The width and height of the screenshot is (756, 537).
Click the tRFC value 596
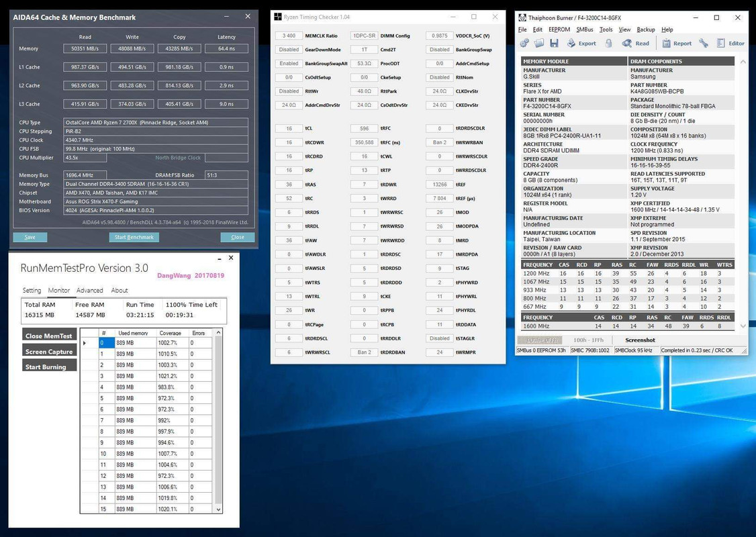[x=364, y=129]
